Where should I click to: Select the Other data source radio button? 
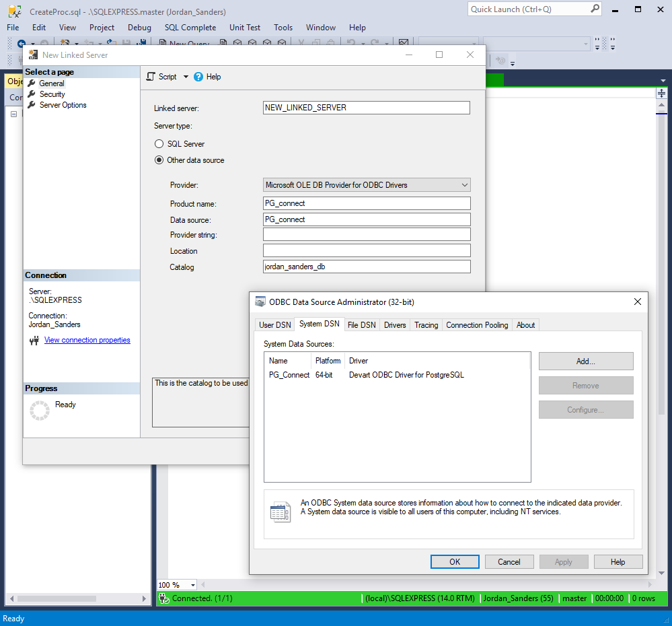159,160
